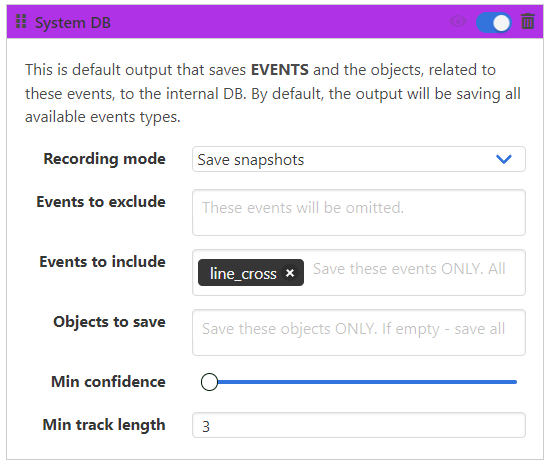The image size is (551, 464).
Task: Open the Recording mode dropdown
Action: [x=359, y=159]
